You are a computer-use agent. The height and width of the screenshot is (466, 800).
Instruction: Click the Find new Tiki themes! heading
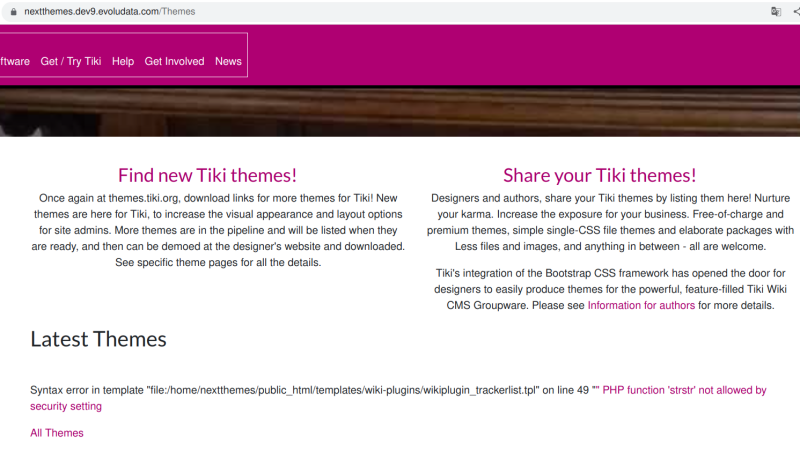pyautogui.click(x=207, y=175)
